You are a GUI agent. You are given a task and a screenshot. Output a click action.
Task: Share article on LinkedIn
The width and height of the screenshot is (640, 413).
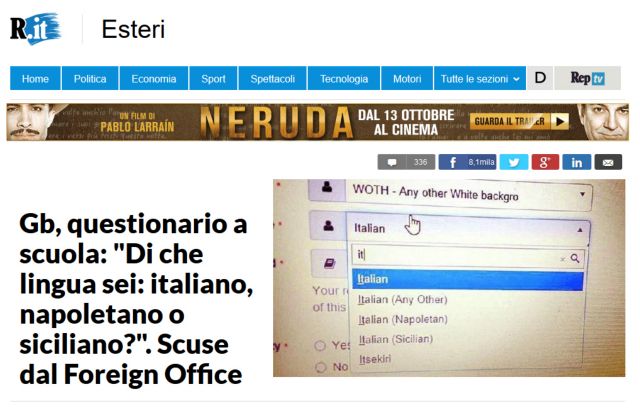coord(576,162)
